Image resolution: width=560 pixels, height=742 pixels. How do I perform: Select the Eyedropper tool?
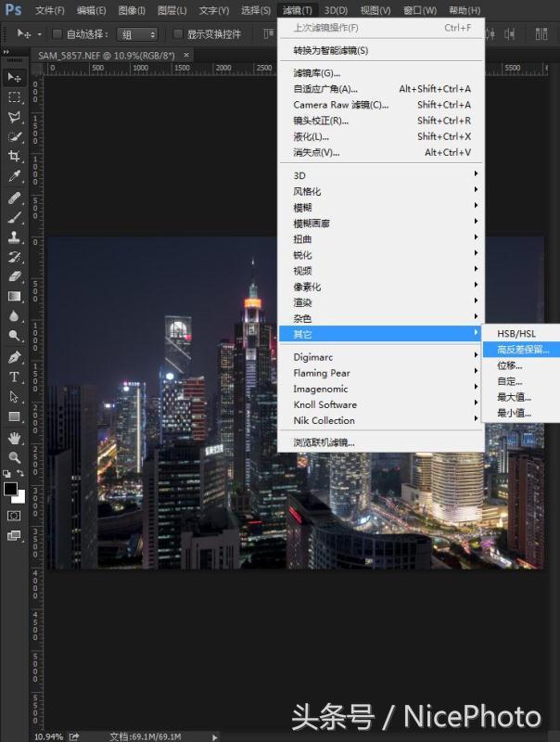click(14, 176)
